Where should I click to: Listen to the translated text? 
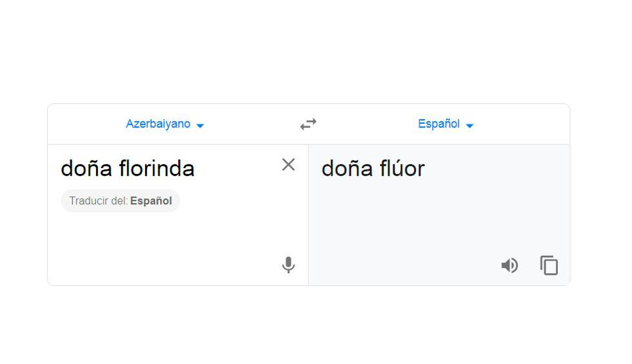coord(509,265)
